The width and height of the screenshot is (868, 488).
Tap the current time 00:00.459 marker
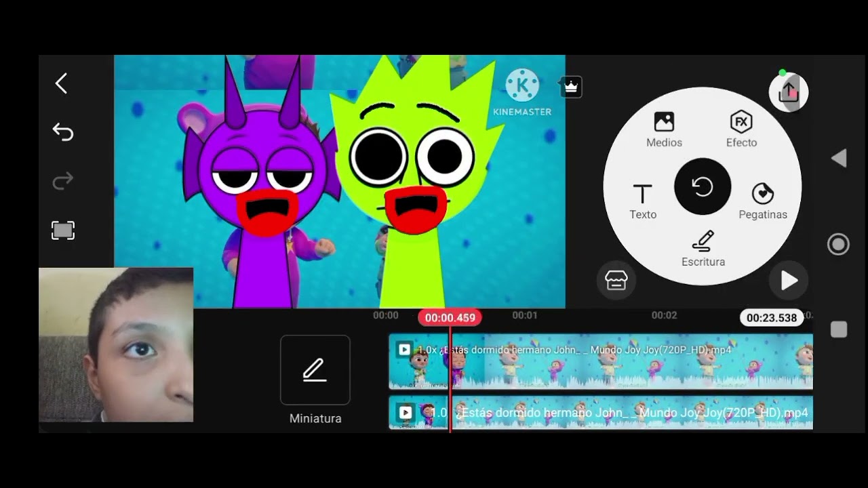click(x=450, y=317)
